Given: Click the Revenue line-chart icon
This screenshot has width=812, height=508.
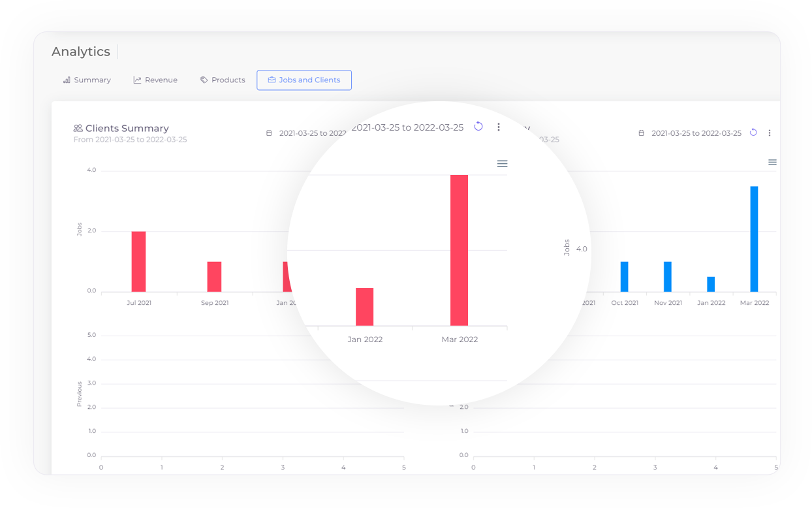Looking at the screenshot, I should pyautogui.click(x=136, y=79).
